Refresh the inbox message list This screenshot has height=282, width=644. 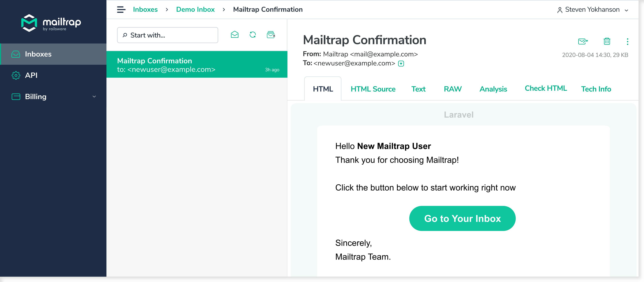point(253,35)
